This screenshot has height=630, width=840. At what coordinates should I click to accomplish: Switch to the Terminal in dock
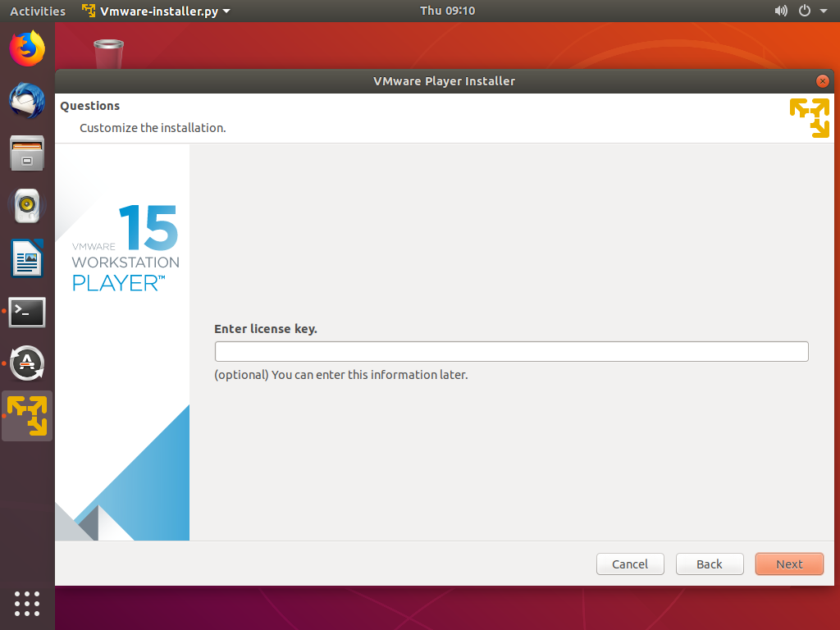pos(27,312)
